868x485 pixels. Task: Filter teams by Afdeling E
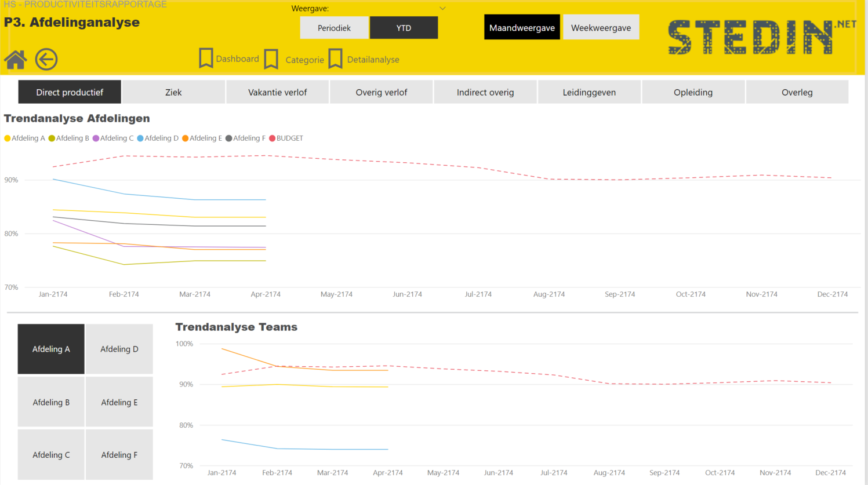[x=119, y=402]
